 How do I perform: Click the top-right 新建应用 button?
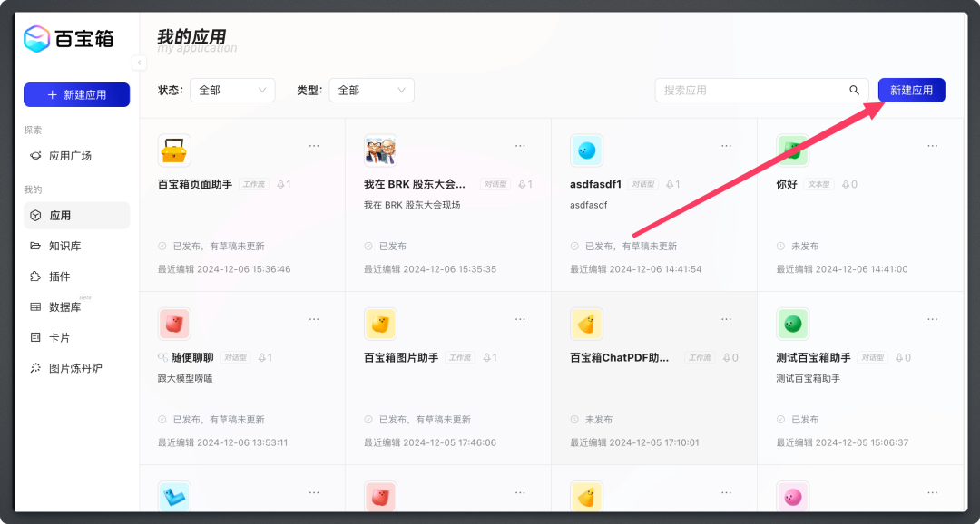tap(911, 90)
